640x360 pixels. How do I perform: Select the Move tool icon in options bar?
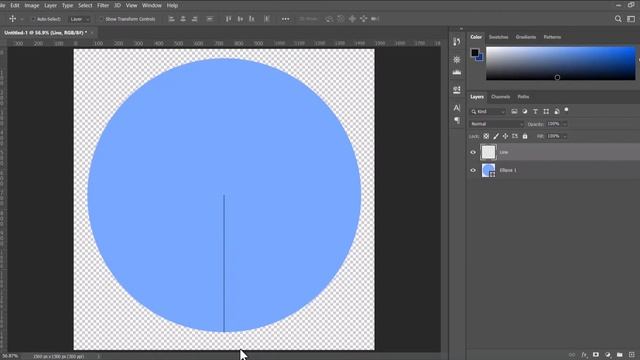point(13,19)
